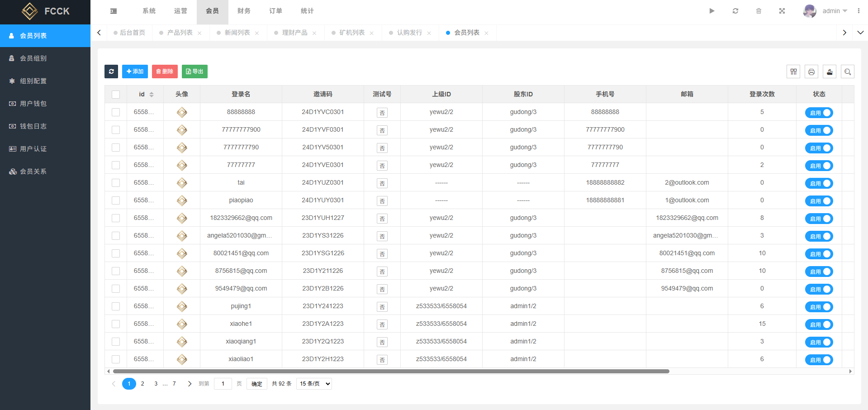Click the horizontal table scrollbar
The image size is (868, 410).
pyautogui.click(x=391, y=372)
